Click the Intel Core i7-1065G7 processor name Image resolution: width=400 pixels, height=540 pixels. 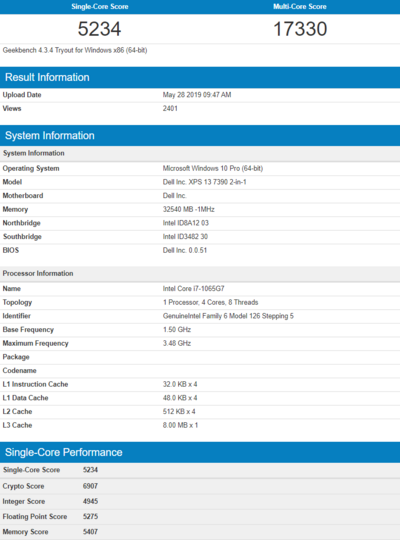(193, 289)
